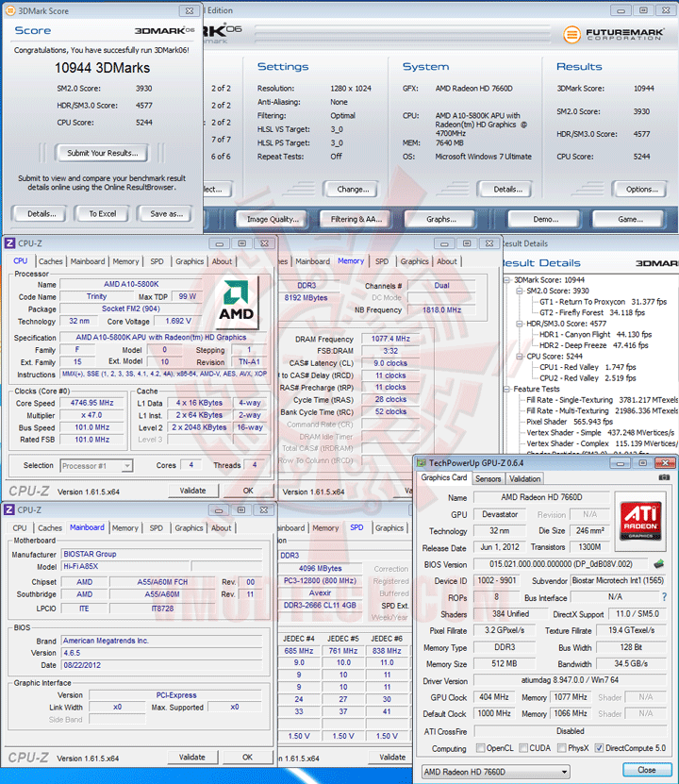Click the Image Quality... button
Viewport: 679px width, 784px height.
pyautogui.click(x=273, y=219)
